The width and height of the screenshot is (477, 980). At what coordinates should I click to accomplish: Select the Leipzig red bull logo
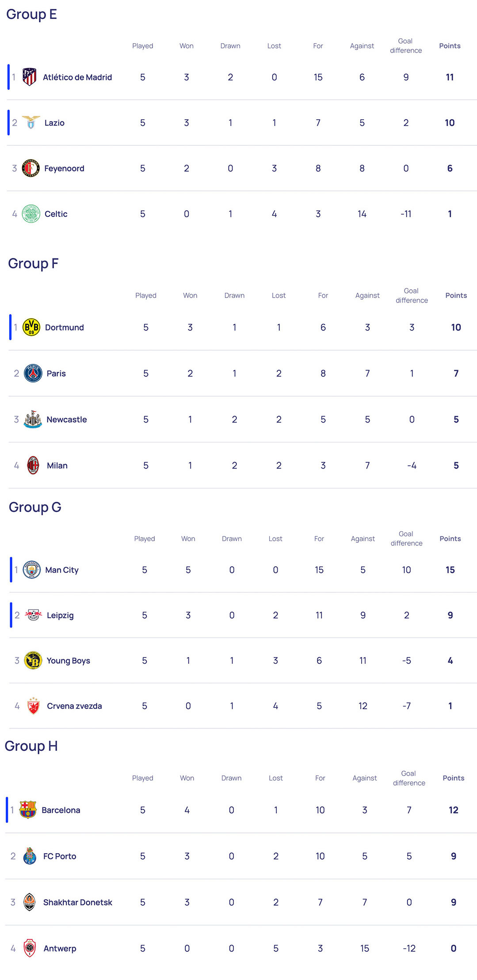[x=33, y=615]
